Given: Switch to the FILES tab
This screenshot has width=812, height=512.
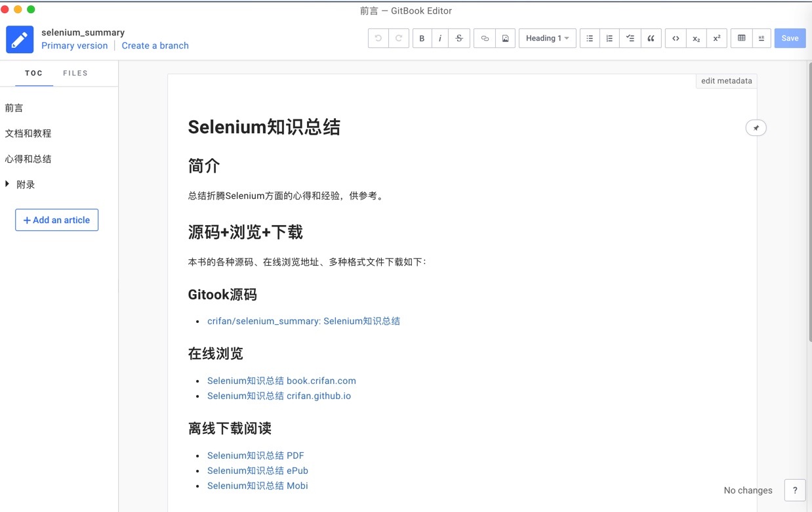Looking at the screenshot, I should click(x=75, y=74).
